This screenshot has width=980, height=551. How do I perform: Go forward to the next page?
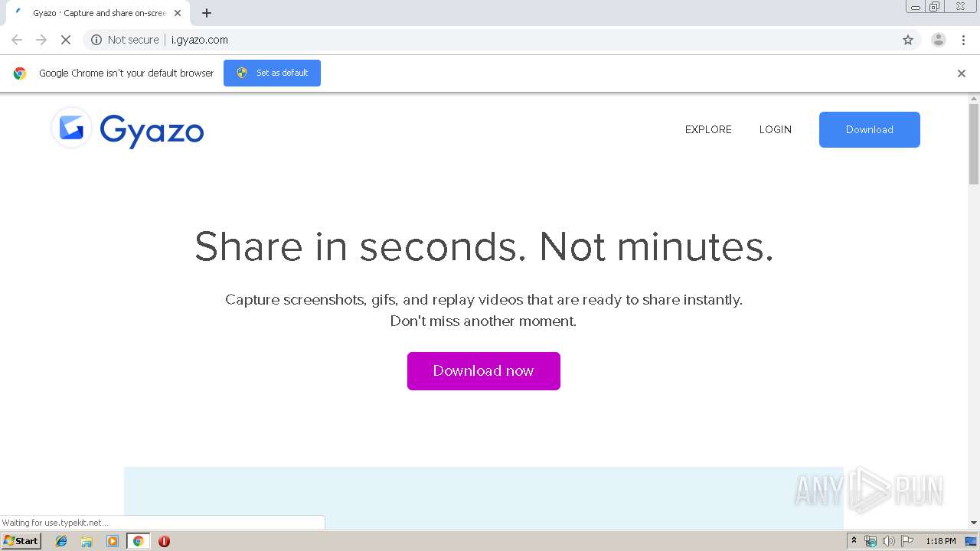41,40
